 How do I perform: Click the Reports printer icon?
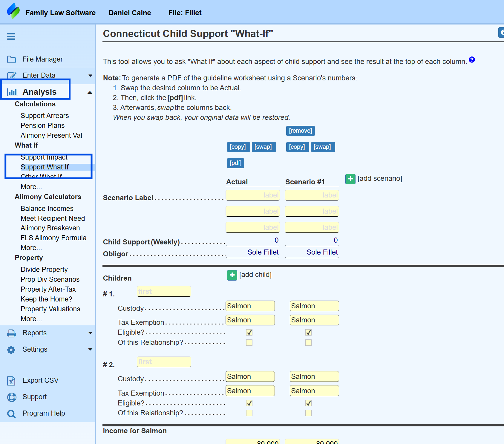11,333
